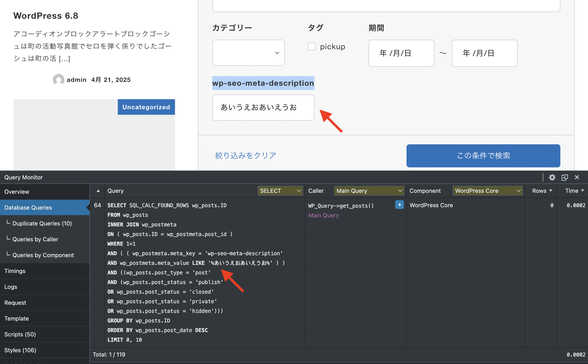Open Queries by Caller

pos(45,239)
